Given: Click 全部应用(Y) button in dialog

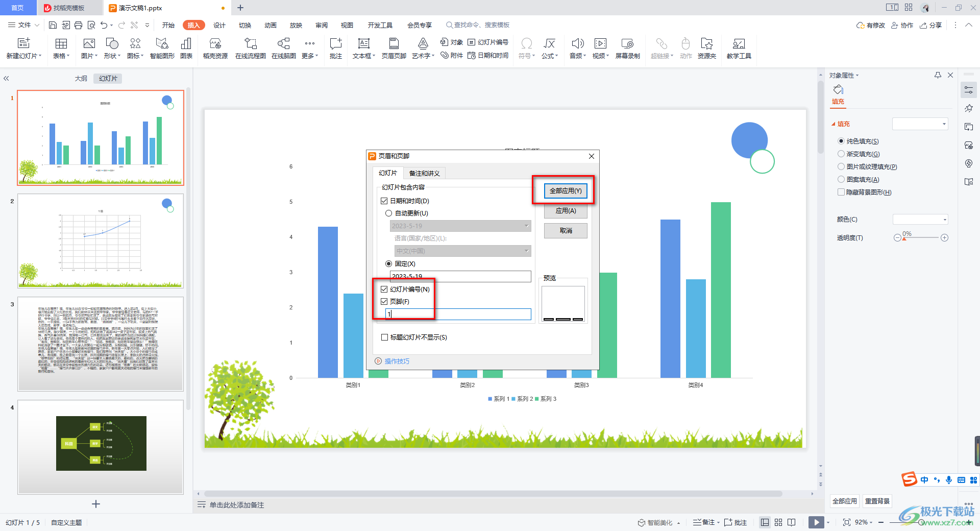Looking at the screenshot, I should [566, 190].
